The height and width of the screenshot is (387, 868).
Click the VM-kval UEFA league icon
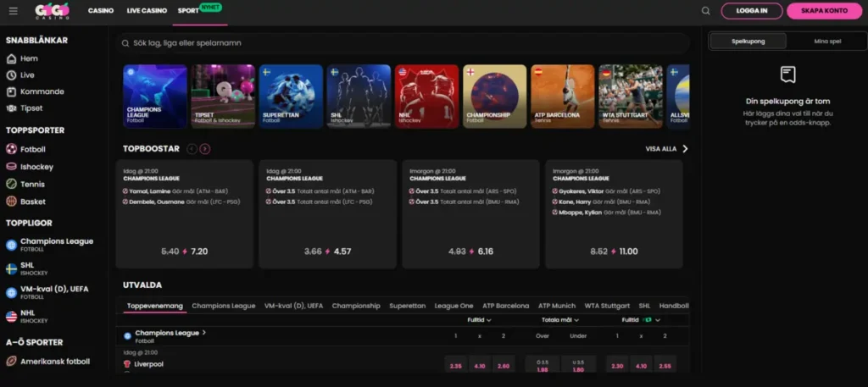pyautogui.click(x=11, y=292)
